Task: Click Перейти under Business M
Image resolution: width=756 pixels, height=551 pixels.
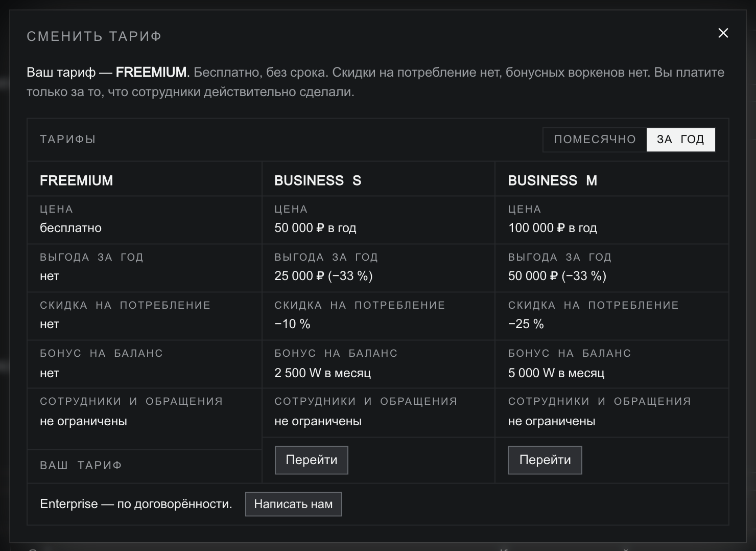Action: [x=545, y=460]
